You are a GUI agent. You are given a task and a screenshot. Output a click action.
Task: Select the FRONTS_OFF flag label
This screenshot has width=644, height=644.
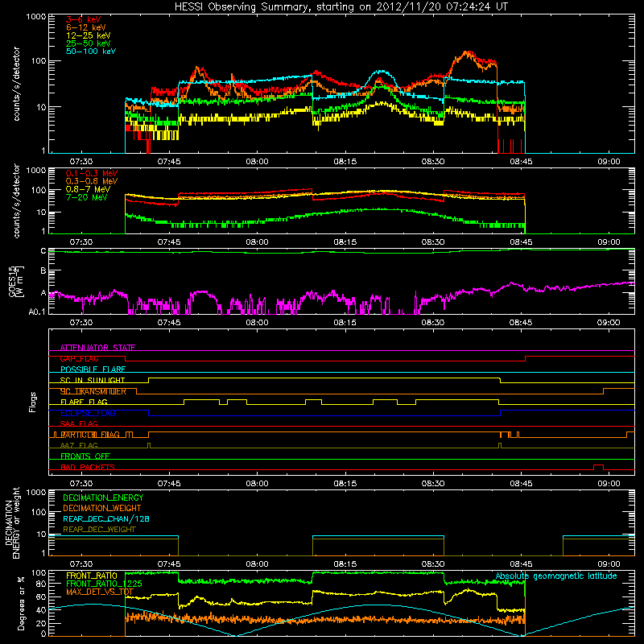tap(85, 456)
